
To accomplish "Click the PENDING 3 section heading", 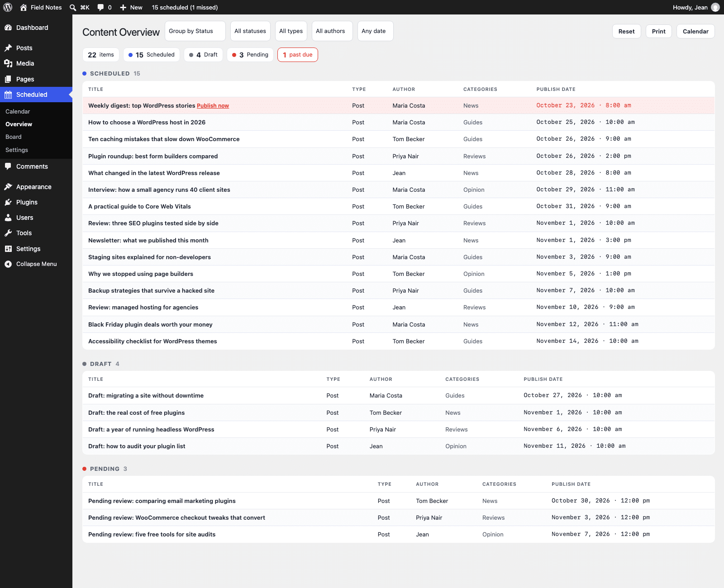I will coord(105,469).
